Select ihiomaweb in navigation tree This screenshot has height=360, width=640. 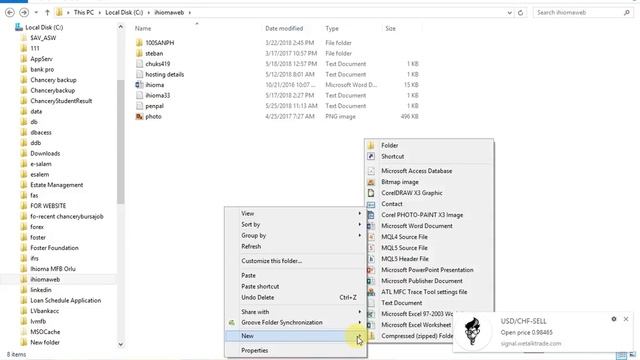coord(45,280)
